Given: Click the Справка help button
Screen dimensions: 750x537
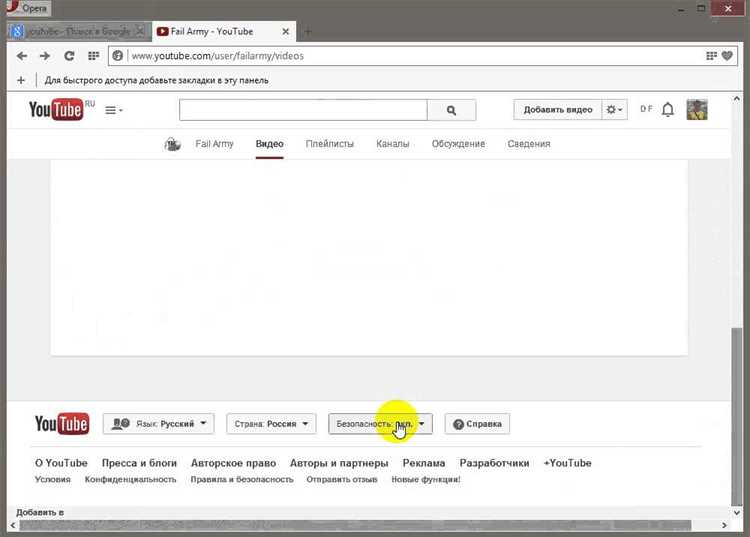Looking at the screenshot, I should (x=477, y=424).
